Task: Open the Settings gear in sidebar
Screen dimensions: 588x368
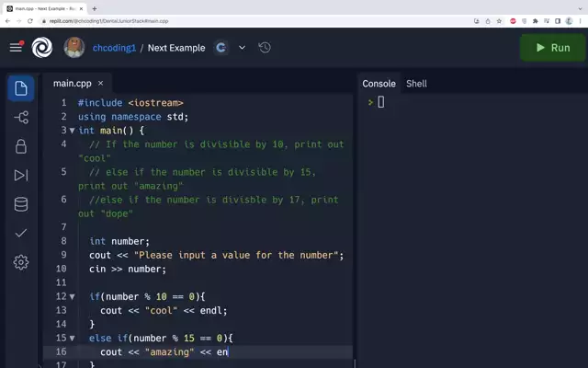Action: [x=21, y=262]
